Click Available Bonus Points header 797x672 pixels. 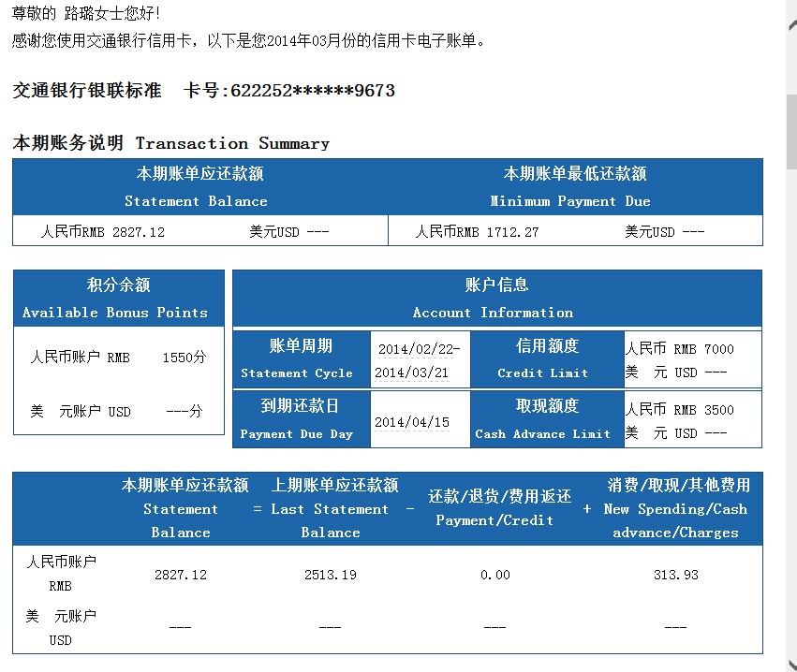click(118, 299)
